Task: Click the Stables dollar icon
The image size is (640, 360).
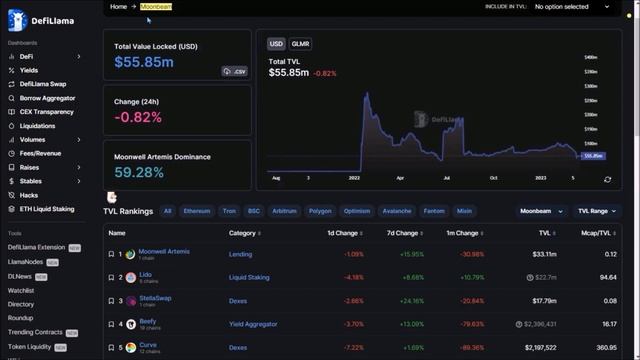Action: [x=11, y=181]
